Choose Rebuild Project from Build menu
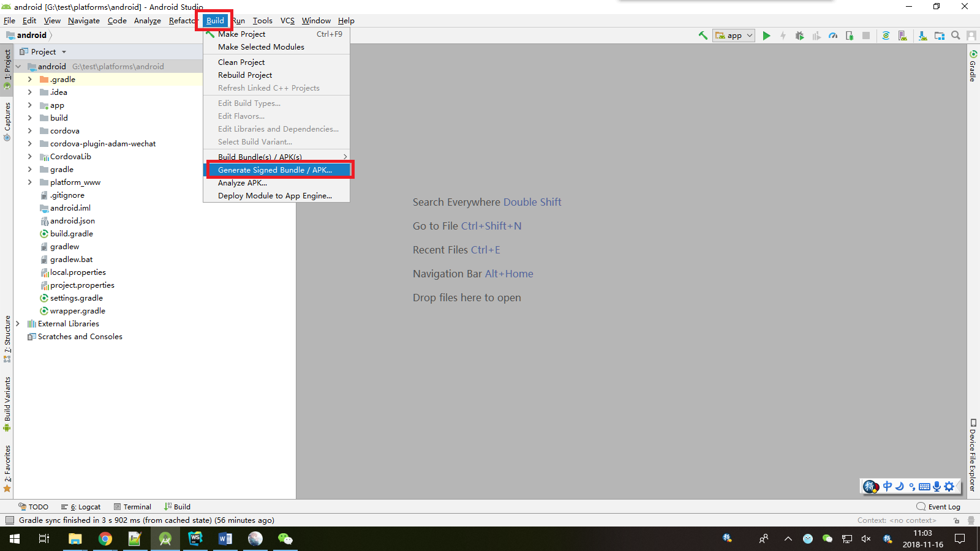980x551 pixels. pyautogui.click(x=277, y=75)
